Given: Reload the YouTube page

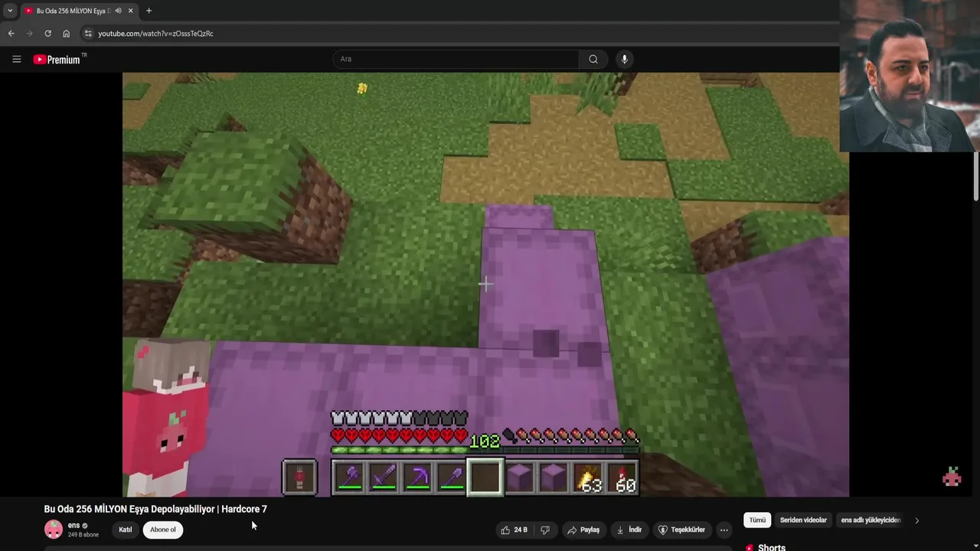Looking at the screenshot, I should coord(47,34).
